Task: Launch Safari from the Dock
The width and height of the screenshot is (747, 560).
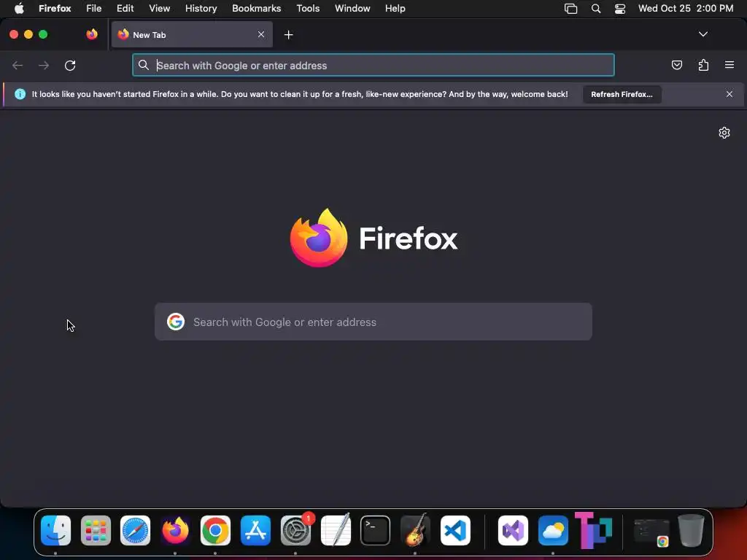Action: pos(135,531)
